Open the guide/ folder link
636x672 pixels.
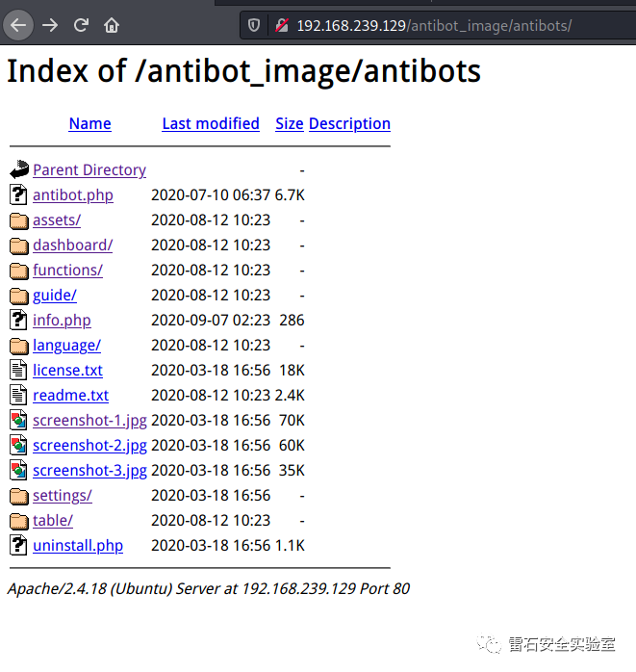(55, 296)
